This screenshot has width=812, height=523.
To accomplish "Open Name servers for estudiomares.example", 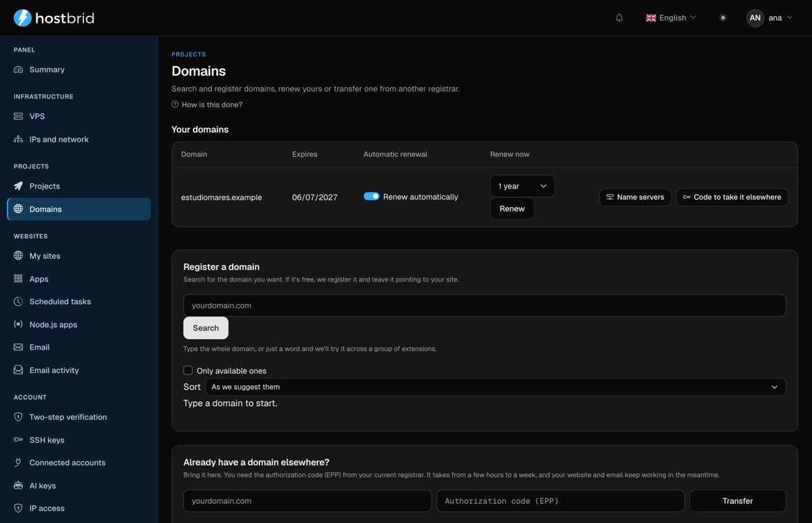I will (635, 197).
